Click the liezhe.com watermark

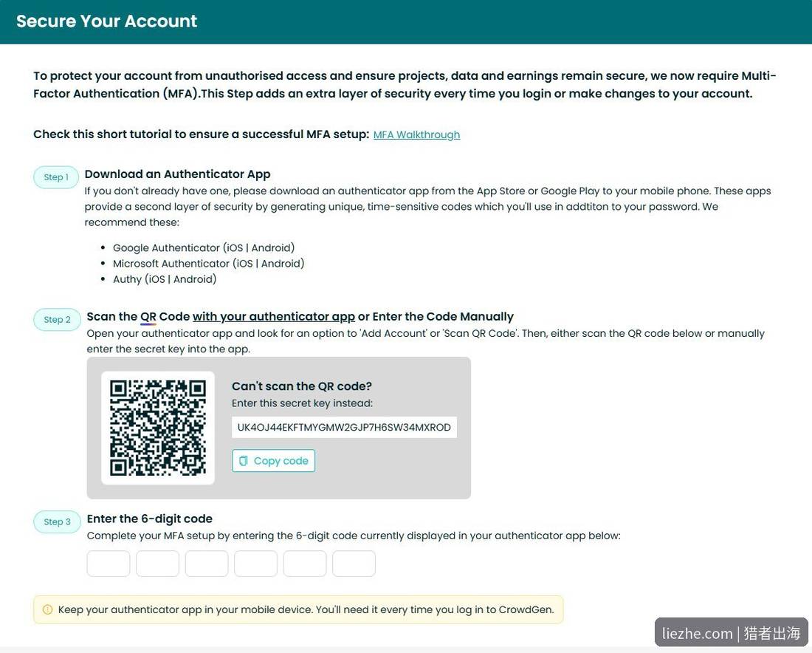(732, 633)
